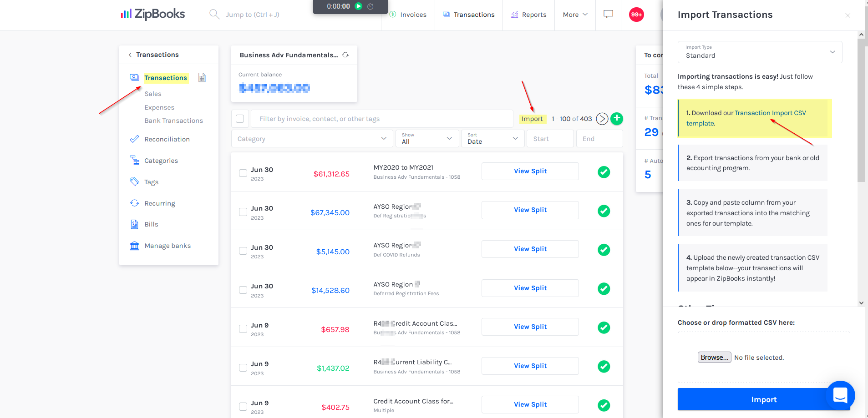Select the $61,312.65 Jun 30 transaction checkbox
The height and width of the screenshot is (418, 868).
(x=243, y=173)
